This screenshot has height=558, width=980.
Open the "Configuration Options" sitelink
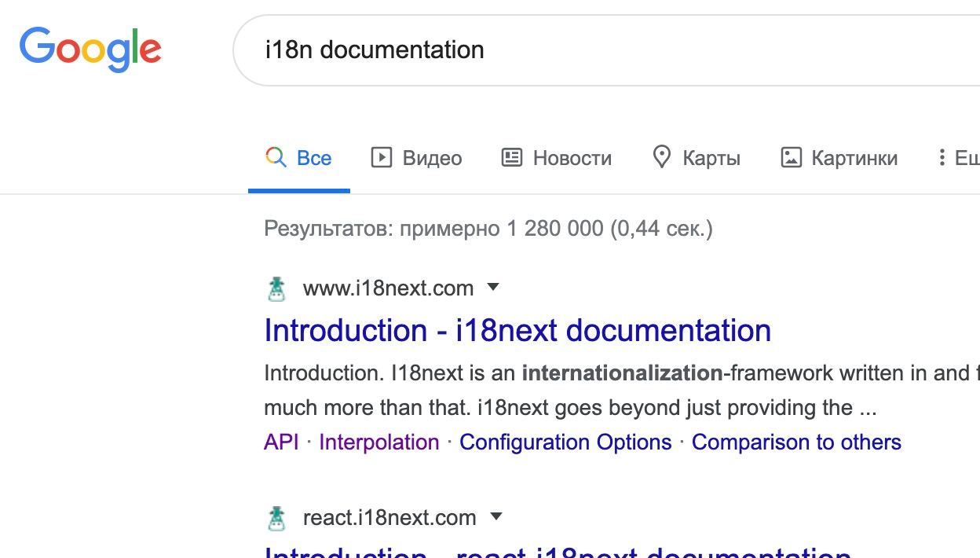tap(565, 442)
